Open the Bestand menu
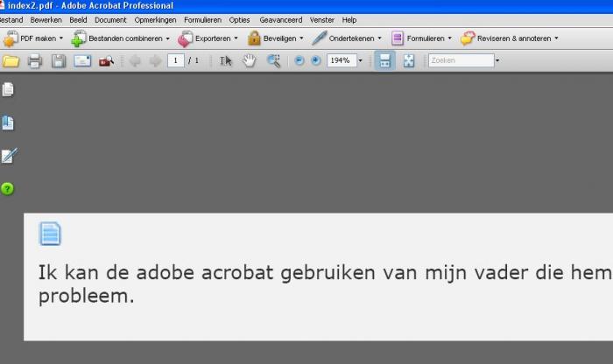Image resolution: width=613 pixels, height=364 pixels. 11,20
